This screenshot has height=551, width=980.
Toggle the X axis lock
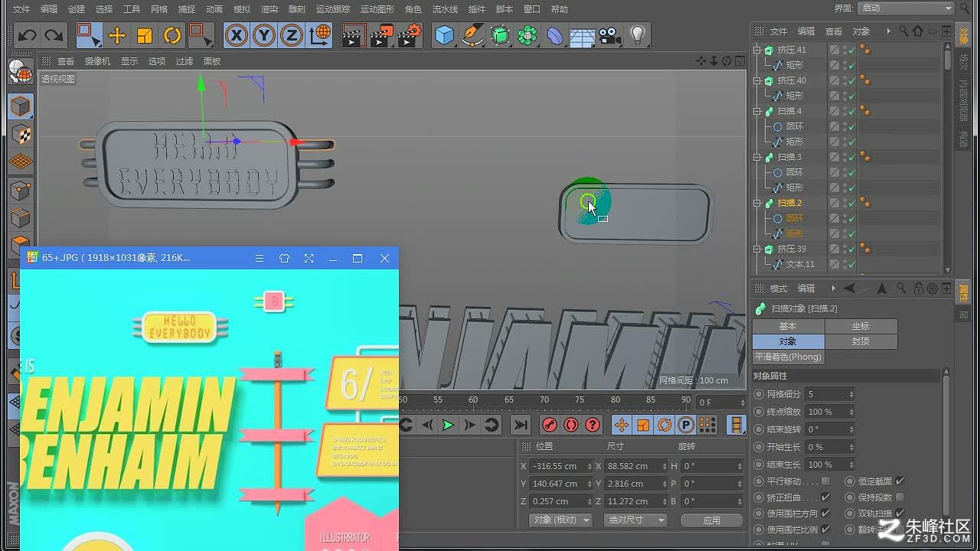[x=237, y=35]
